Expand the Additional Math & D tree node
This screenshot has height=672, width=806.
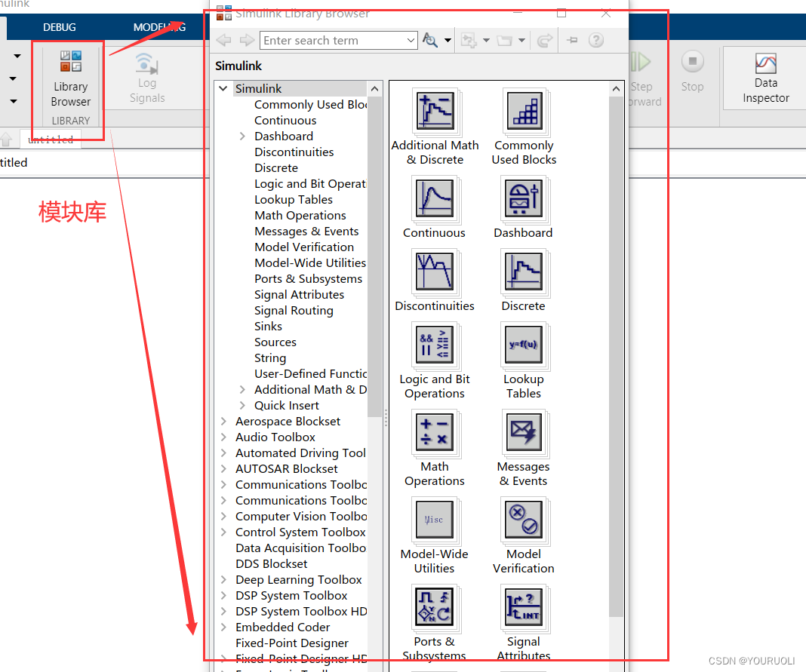click(242, 389)
